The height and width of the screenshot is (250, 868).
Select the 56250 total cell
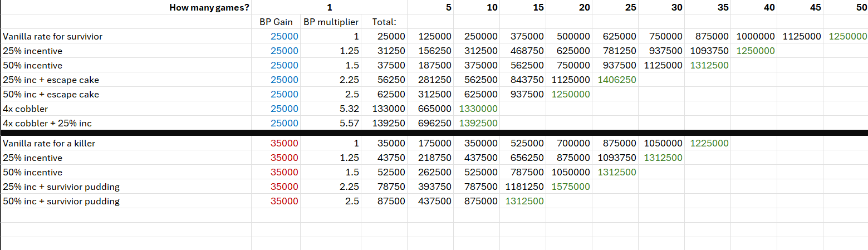pos(384,80)
